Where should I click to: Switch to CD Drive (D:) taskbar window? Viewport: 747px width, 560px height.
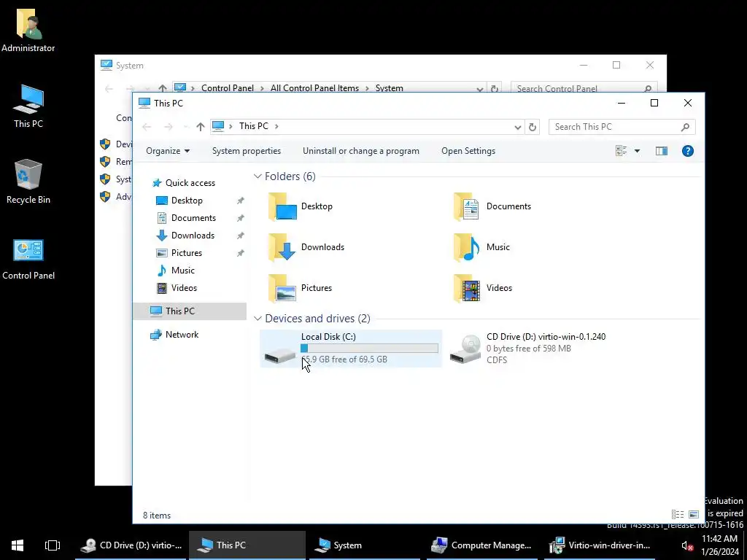pos(131,545)
